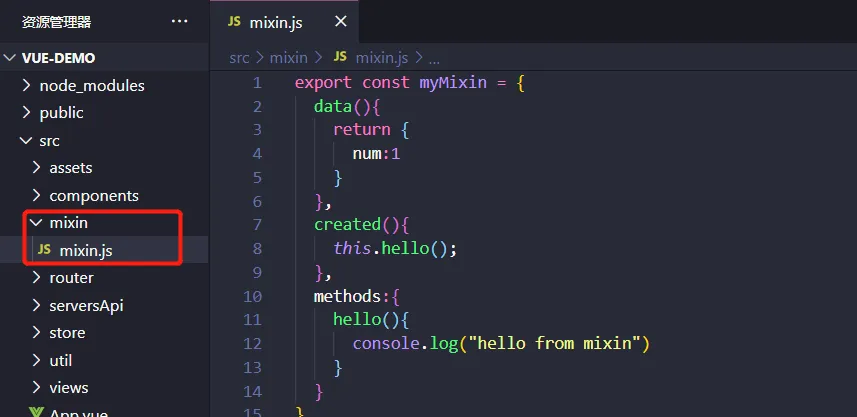Click line number 12 in the gutter
Viewport: 857px width, 417px height.
click(253, 344)
